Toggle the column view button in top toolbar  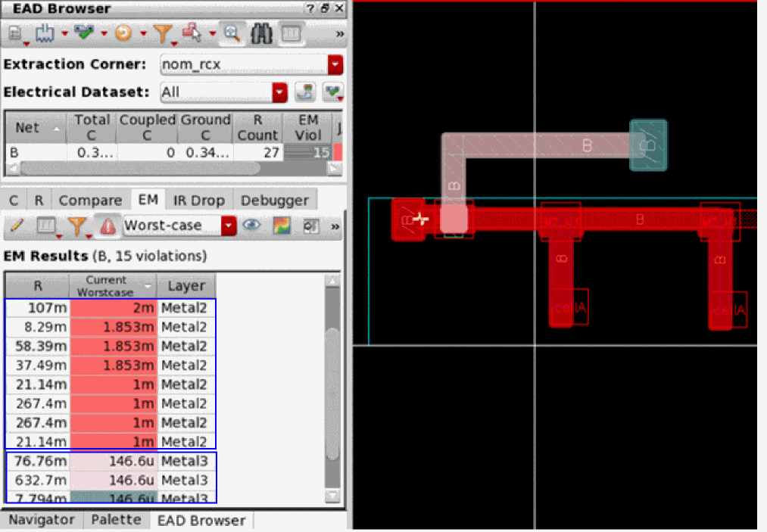pos(290,33)
